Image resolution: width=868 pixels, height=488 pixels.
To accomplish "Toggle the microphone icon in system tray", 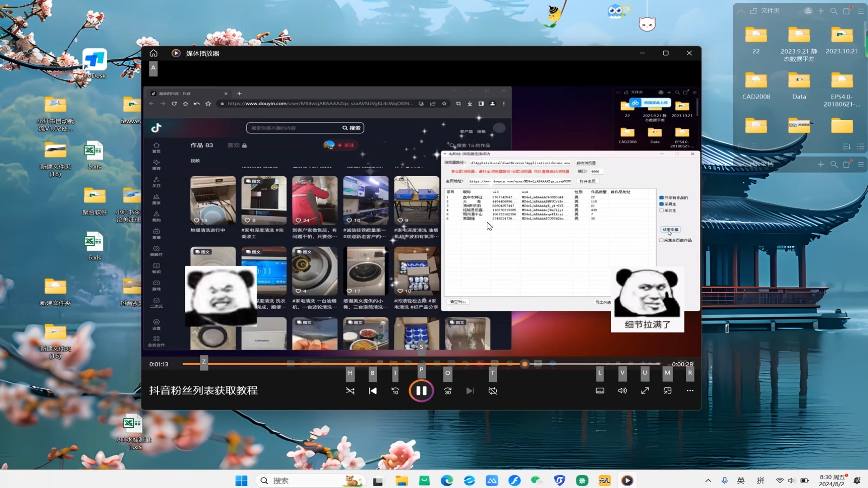I will click(725, 481).
